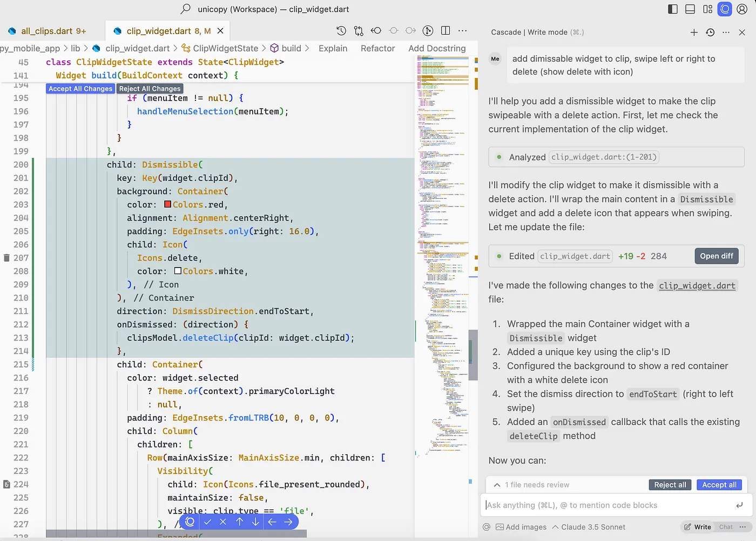
Task: Click Accept all in Cascade panel
Action: [x=719, y=485]
